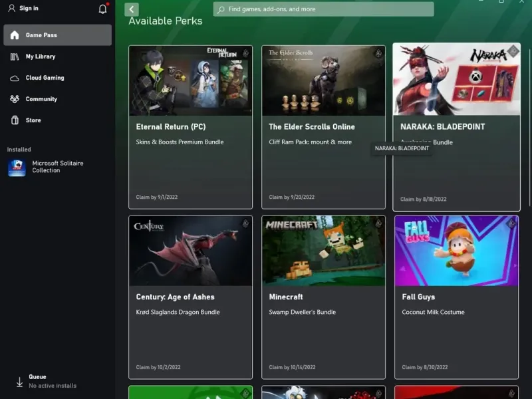Click perk badge on Century card
This screenshot has height=399, width=532.
pos(245,223)
